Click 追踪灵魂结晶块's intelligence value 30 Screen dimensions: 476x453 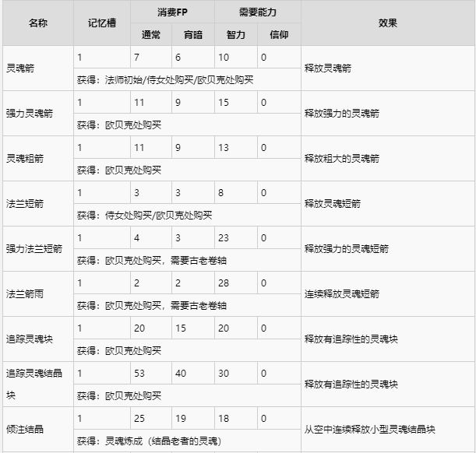point(224,374)
